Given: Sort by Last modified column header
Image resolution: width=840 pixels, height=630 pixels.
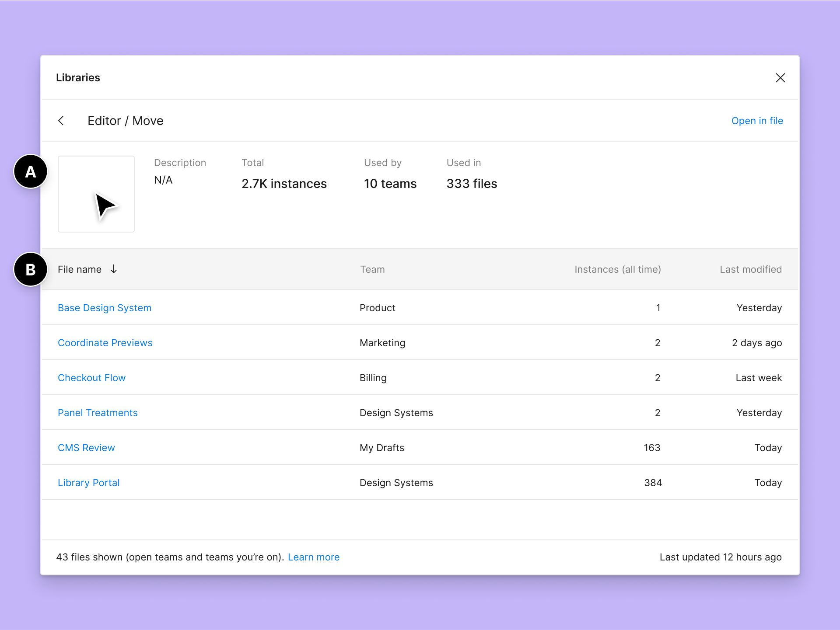Looking at the screenshot, I should [750, 269].
